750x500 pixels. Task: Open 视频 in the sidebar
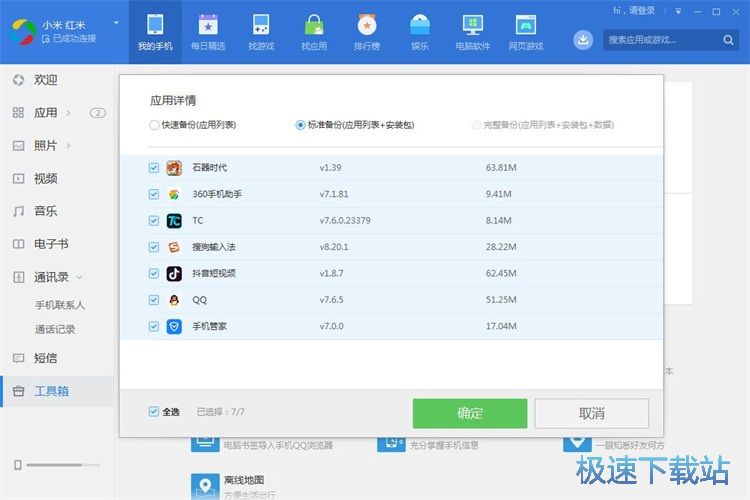(x=45, y=178)
